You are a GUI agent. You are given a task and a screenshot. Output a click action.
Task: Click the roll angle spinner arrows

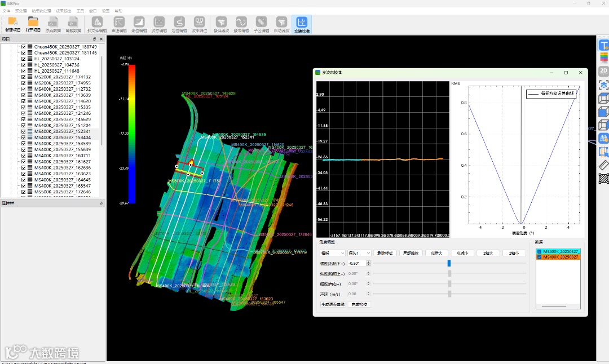368,263
